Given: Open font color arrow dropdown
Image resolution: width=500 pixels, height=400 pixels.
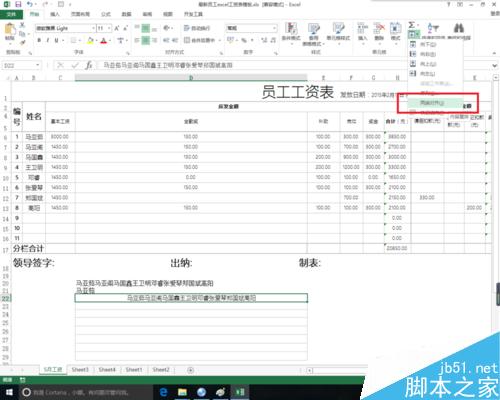Looking at the screenshot, I should [x=110, y=40].
